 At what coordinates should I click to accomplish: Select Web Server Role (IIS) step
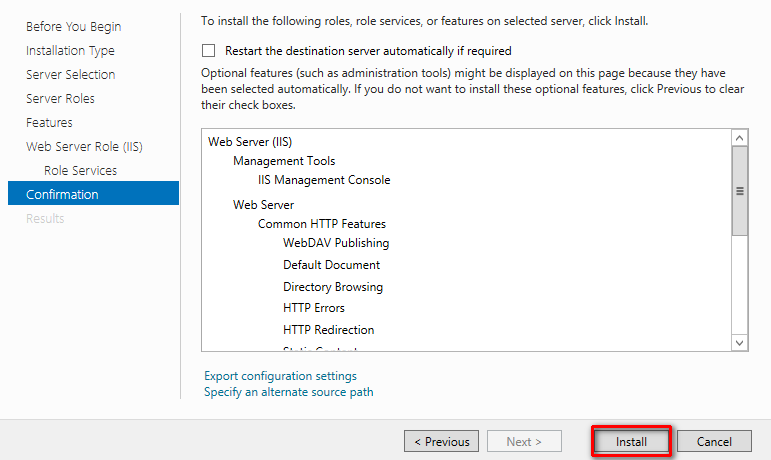[84, 147]
